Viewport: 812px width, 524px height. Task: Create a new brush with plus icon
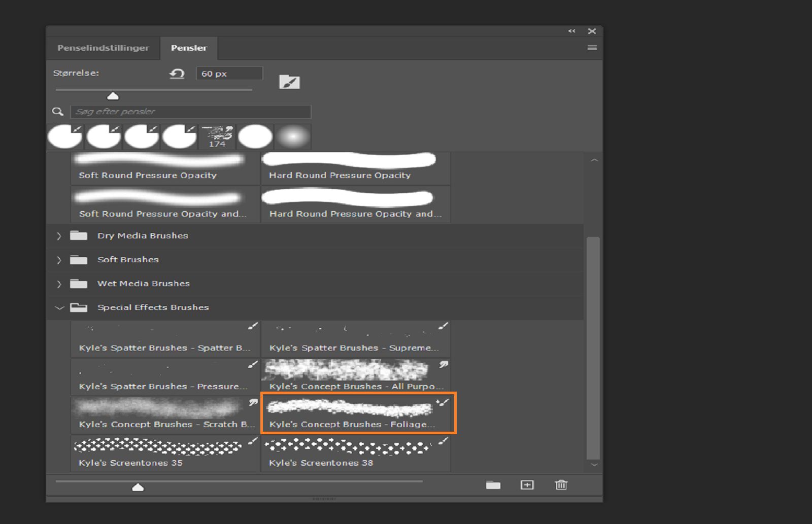[527, 485]
